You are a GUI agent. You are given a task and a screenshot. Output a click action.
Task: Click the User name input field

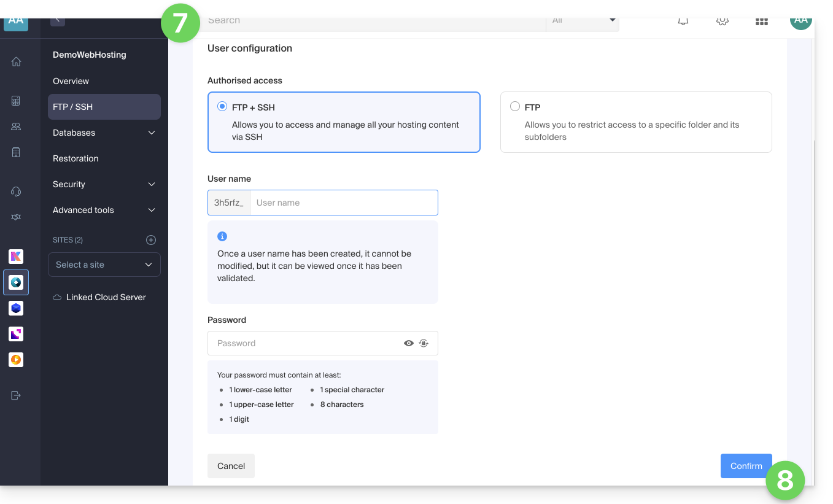click(x=343, y=203)
